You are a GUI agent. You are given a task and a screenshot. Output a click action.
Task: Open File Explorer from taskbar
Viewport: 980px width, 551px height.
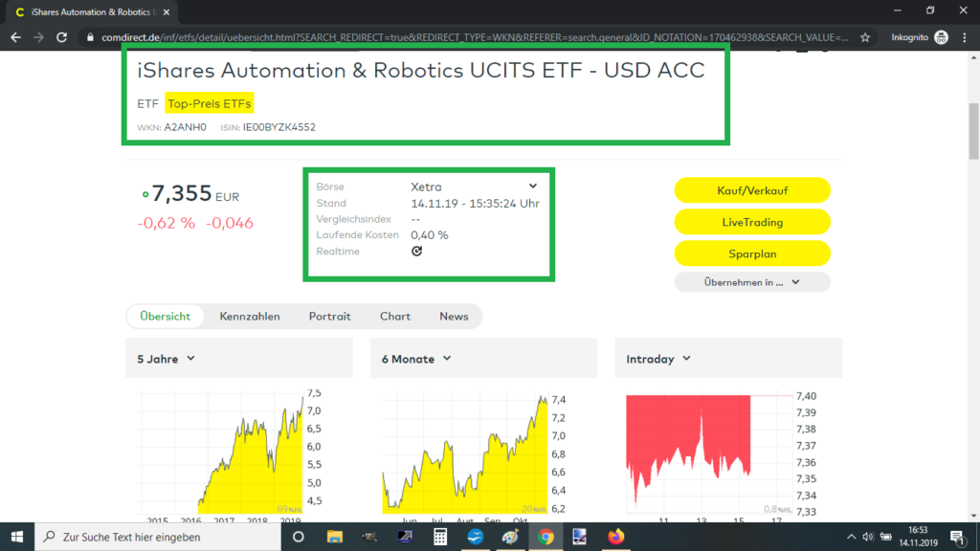[334, 537]
